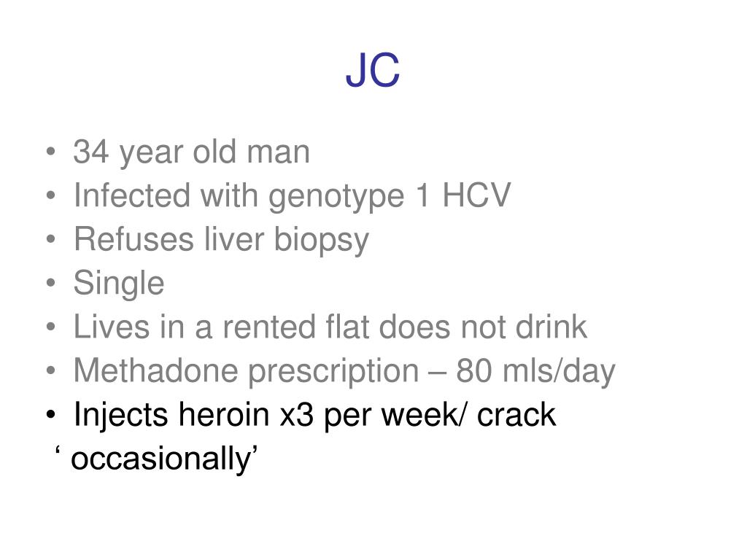Screen dimensions: 747x560
Task: Click the word 'Single'
Action: (x=119, y=284)
